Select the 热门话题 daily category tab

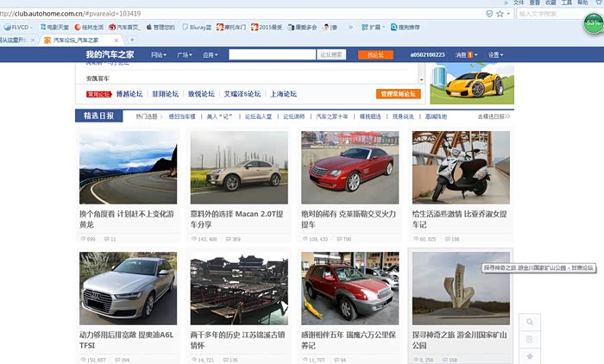click(147, 116)
